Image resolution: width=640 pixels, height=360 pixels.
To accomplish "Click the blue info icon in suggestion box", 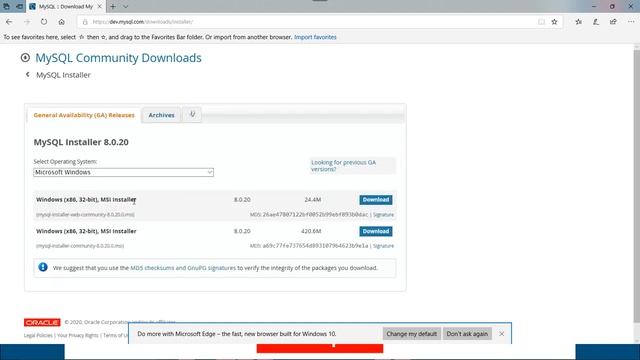I will 43,267.
